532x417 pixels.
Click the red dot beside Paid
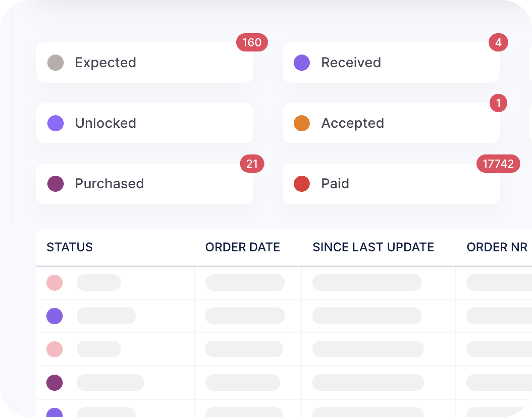302,184
